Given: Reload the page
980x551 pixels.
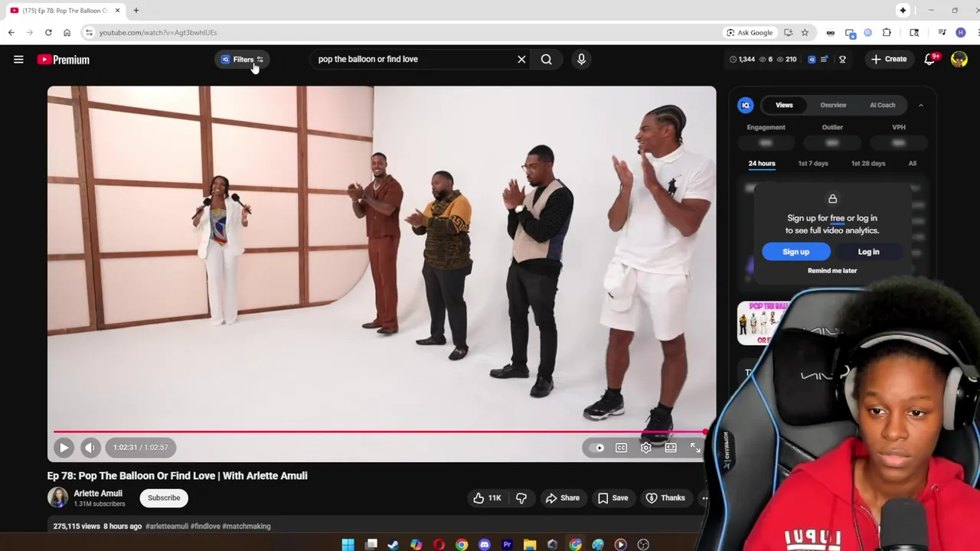Looking at the screenshot, I should [x=48, y=32].
